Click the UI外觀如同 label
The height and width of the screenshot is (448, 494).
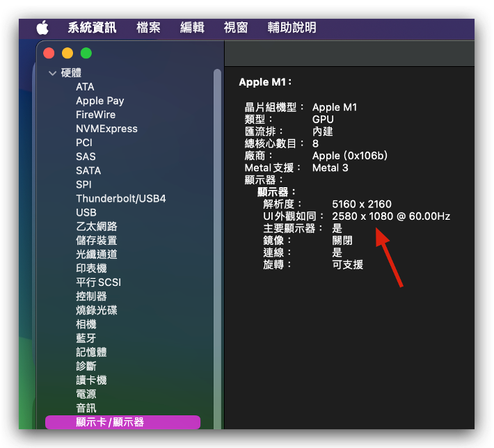pos(294,216)
